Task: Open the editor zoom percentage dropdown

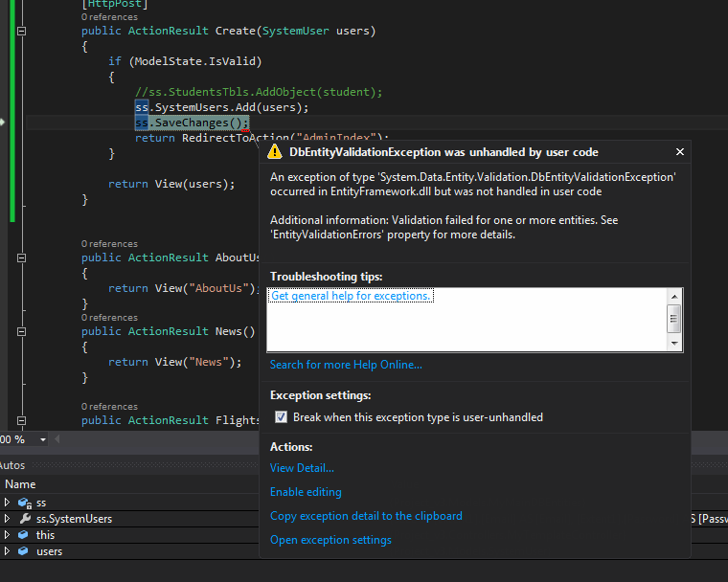Action: point(43,439)
